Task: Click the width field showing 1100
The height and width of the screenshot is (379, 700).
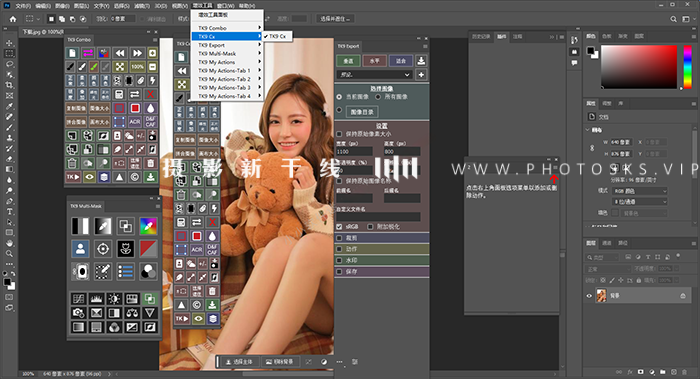Action: tap(354, 151)
